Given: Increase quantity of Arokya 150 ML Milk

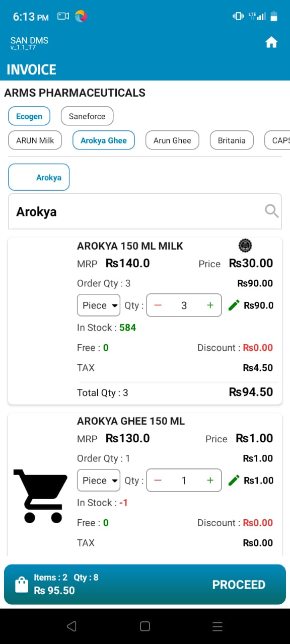Looking at the screenshot, I should click(x=210, y=305).
